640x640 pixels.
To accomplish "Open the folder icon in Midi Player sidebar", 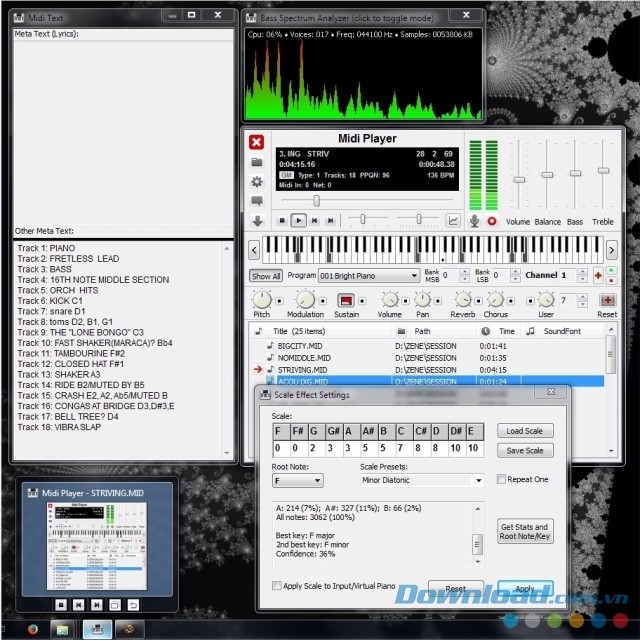I will coord(257,162).
